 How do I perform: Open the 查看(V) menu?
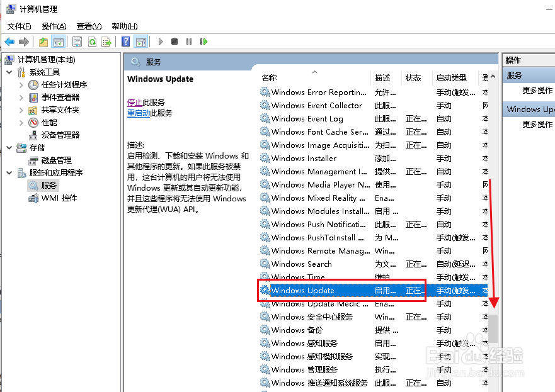pyautogui.click(x=89, y=26)
